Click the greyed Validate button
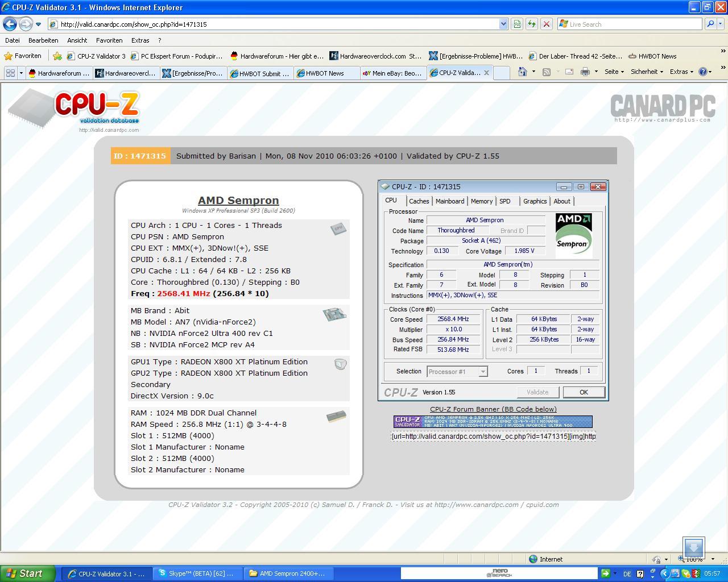Screen dimensions: 728x582 click(x=537, y=392)
